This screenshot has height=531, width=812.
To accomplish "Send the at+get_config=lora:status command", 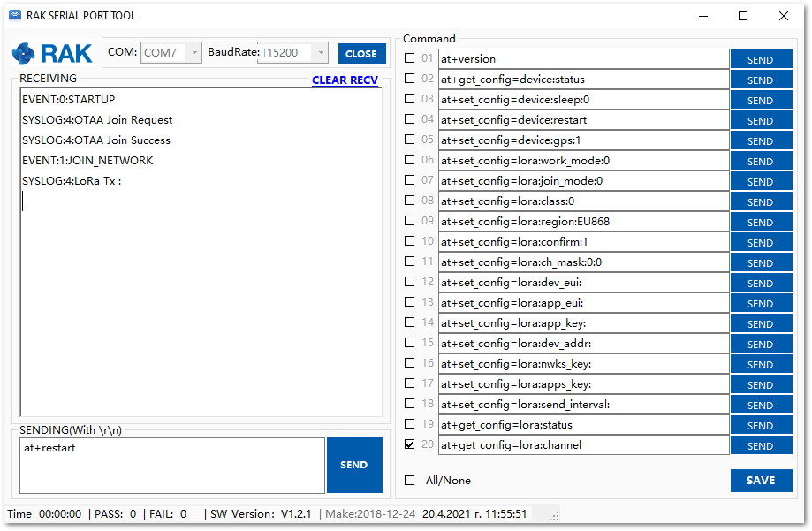I will pyautogui.click(x=760, y=426).
